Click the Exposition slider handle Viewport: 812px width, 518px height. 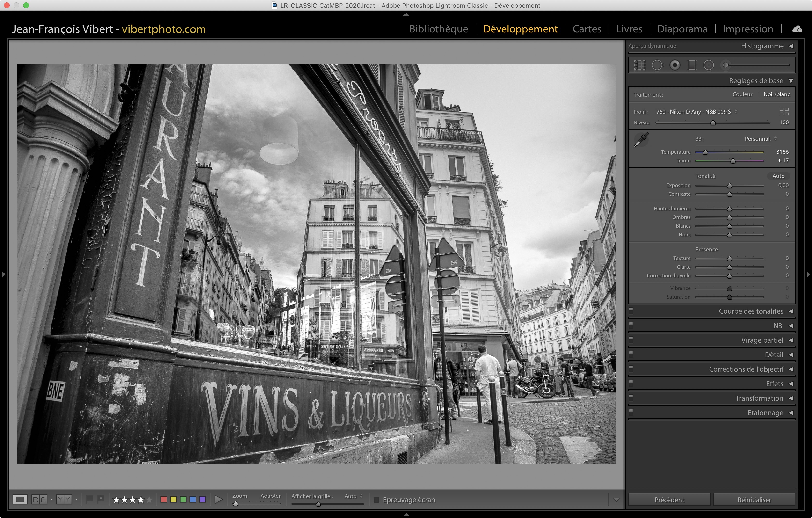point(729,186)
